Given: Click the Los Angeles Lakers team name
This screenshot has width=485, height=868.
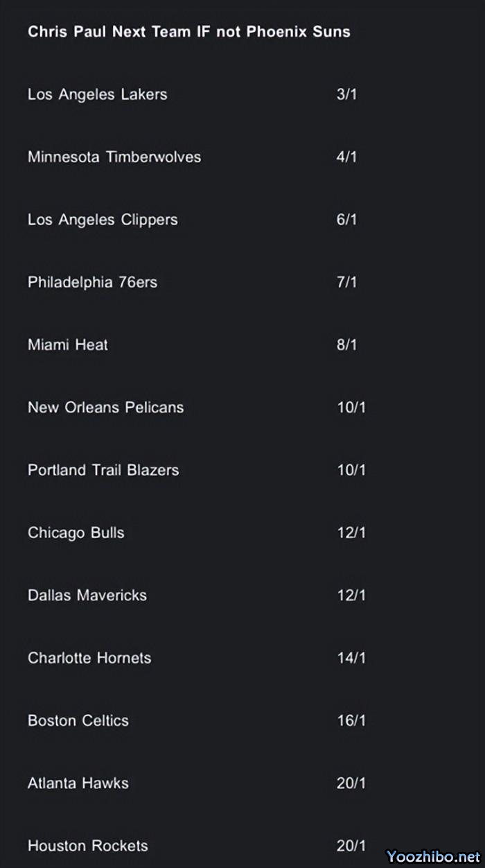Looking at the screenshot, I should (x=97, y=94).
